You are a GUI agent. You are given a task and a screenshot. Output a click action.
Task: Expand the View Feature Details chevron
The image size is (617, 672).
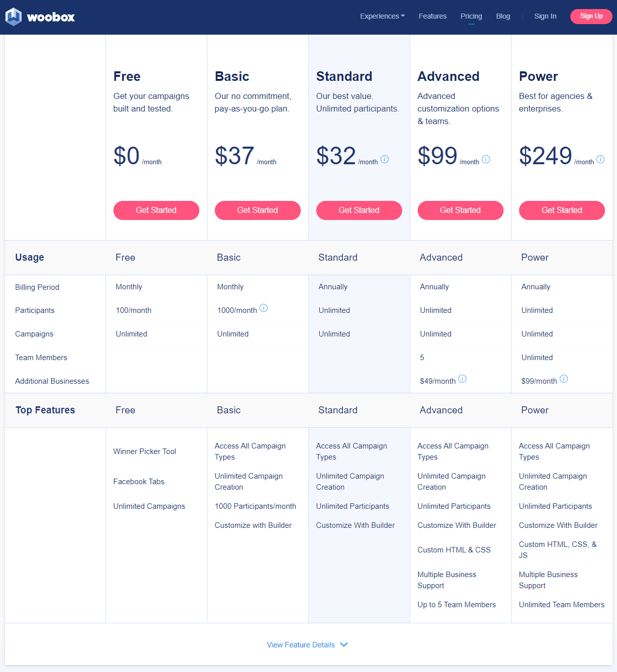(x=344, y=644)
